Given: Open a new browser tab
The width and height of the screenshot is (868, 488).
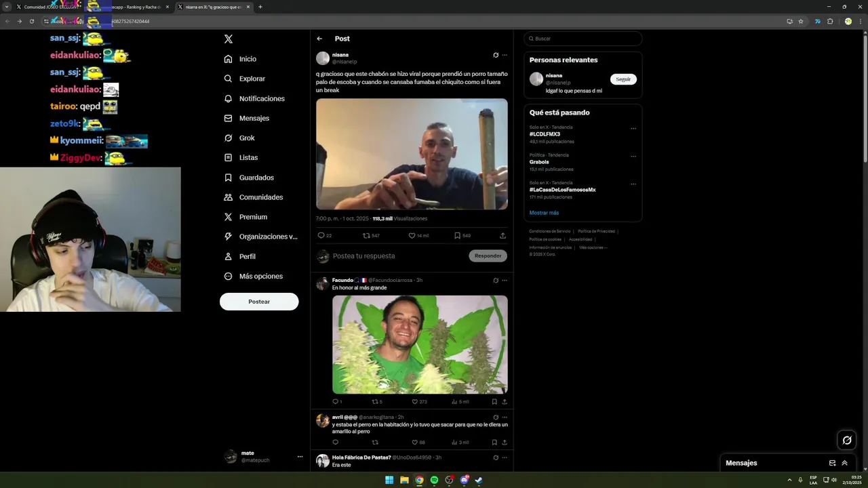Looking at the screenshot, I should point(260,7).
